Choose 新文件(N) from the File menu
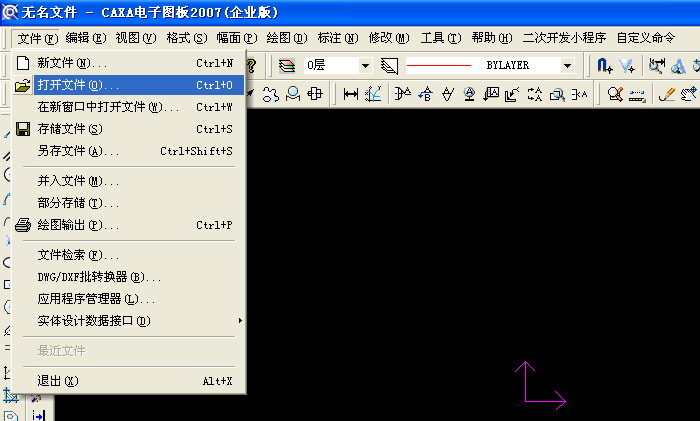The height and width of the screenshot is (421, 700). click(x=129, y=63)
